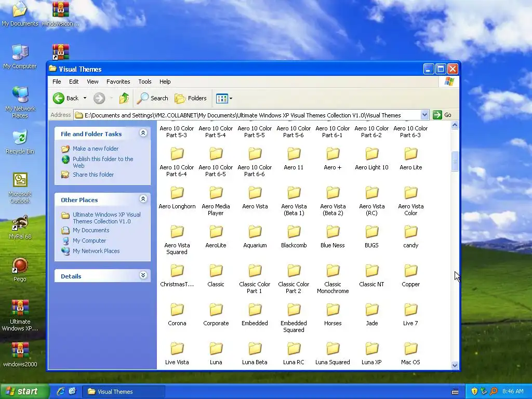Select the Corona folder

tap(177, 315)
